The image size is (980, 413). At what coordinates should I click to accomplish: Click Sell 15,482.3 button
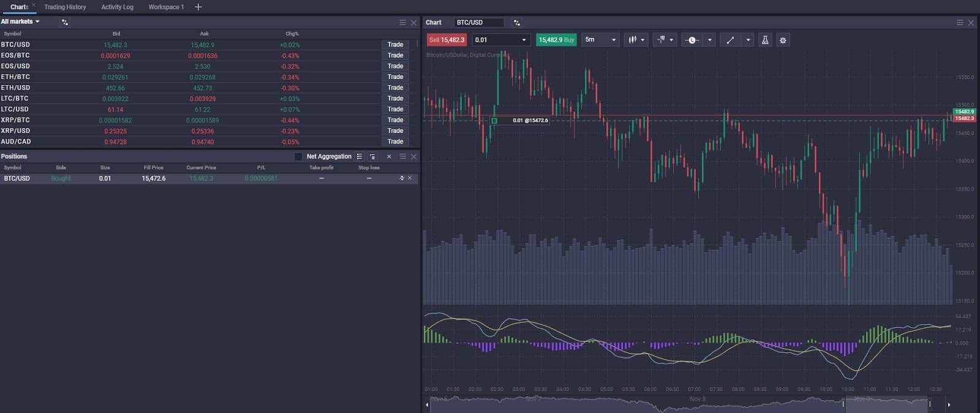(447, 40)
